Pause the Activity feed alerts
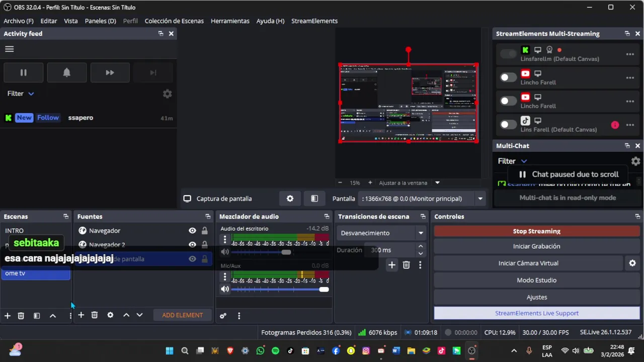Image resolution: width=644 pixels, height=362 pixels. [x=23, y=73]
